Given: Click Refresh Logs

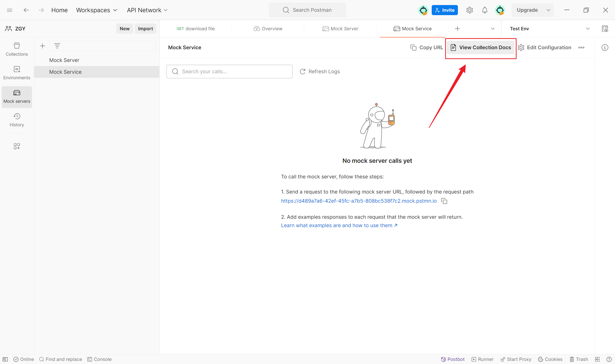Looking at the screenshot, I should pos(320,71).
